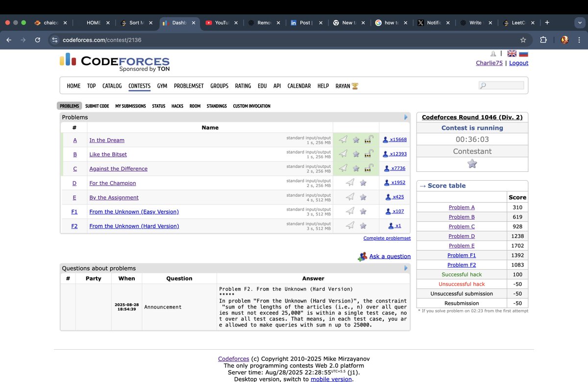588x382 pixels.
Task: Reload the page with refresh button
Action: click(x=37, y=40)
